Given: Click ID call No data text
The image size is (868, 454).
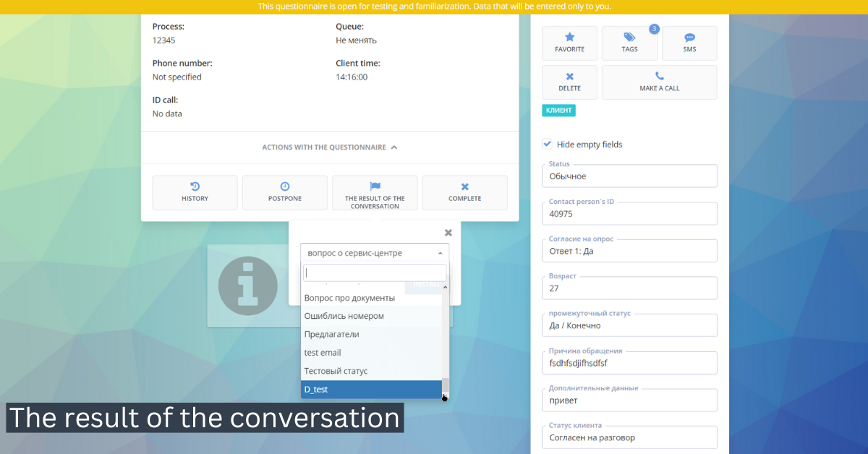Looking at the screenshot, I should [x=167, y=113].
